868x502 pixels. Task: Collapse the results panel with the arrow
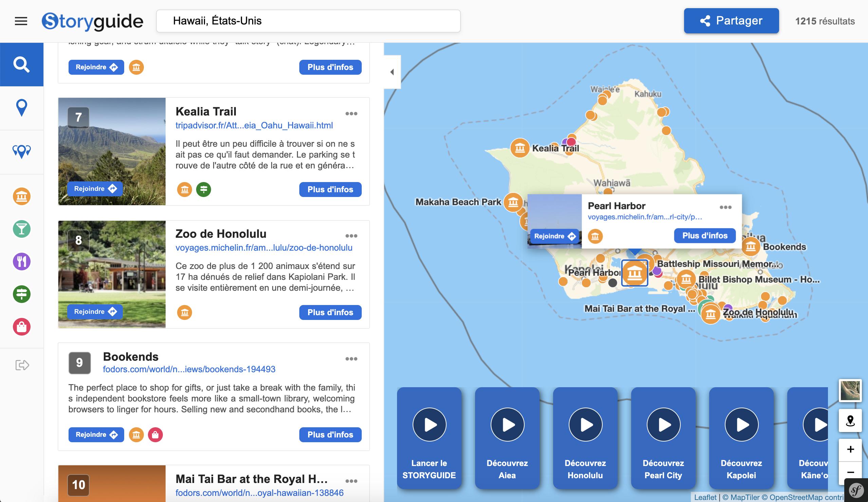pos(392,72)
